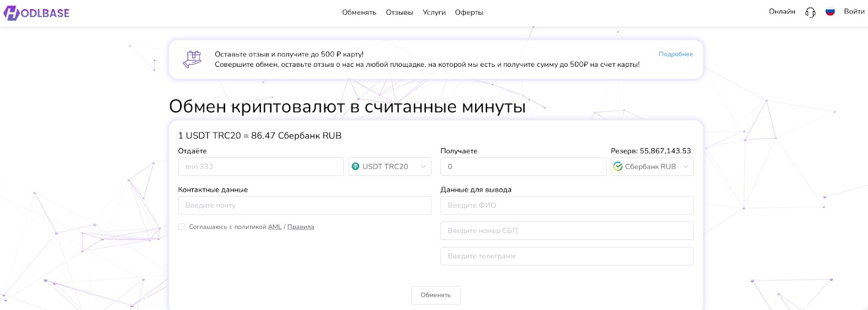Focus the Получаете amount field

click(524, 167)
